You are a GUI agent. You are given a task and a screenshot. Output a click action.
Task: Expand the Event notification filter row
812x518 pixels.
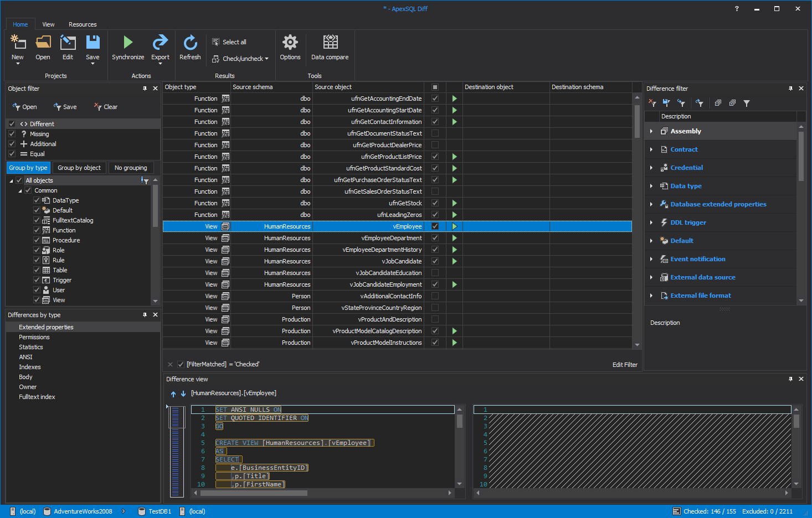[x=651, y=259]
